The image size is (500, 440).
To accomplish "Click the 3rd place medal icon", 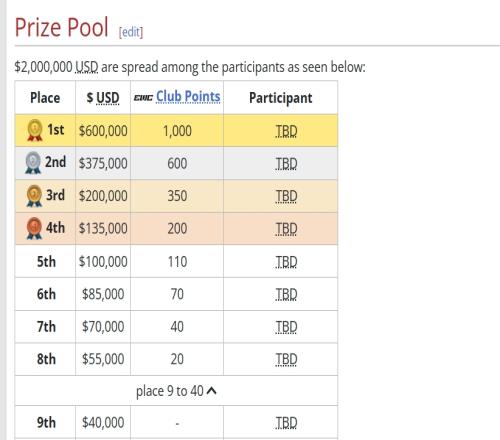I will [x=34, y=196].
